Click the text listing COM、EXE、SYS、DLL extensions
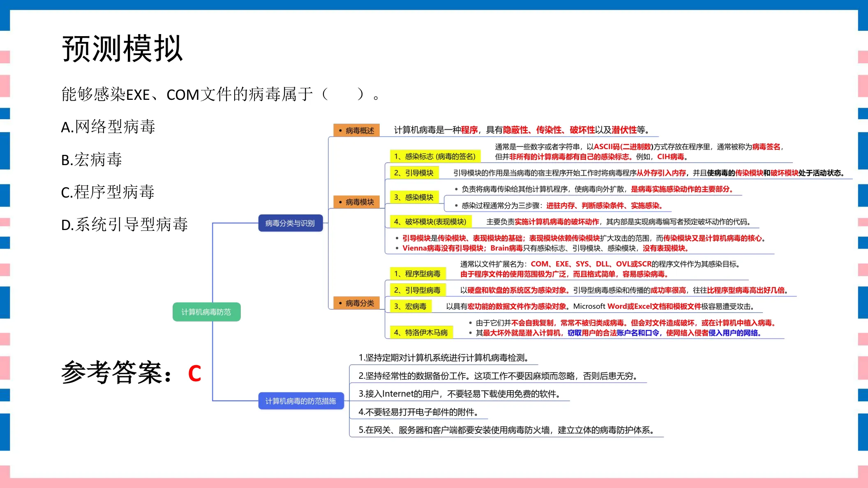This screenshot has width=868, height=488. click(x=600, y=264)
